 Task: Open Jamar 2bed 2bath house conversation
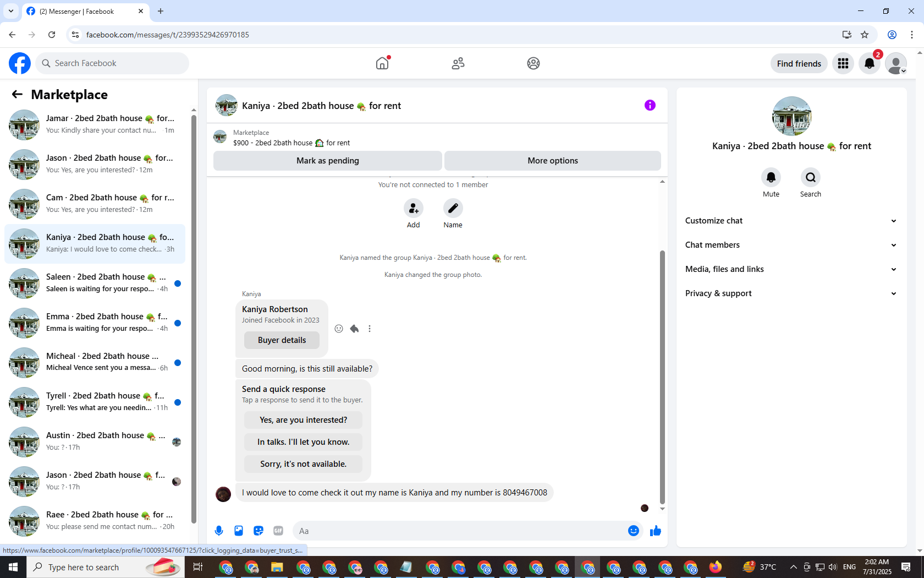pos(95,124)
